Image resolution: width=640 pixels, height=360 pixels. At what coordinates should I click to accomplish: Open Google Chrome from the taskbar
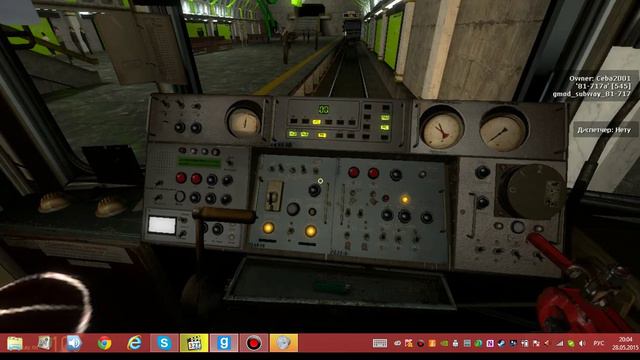click(104, 343)
